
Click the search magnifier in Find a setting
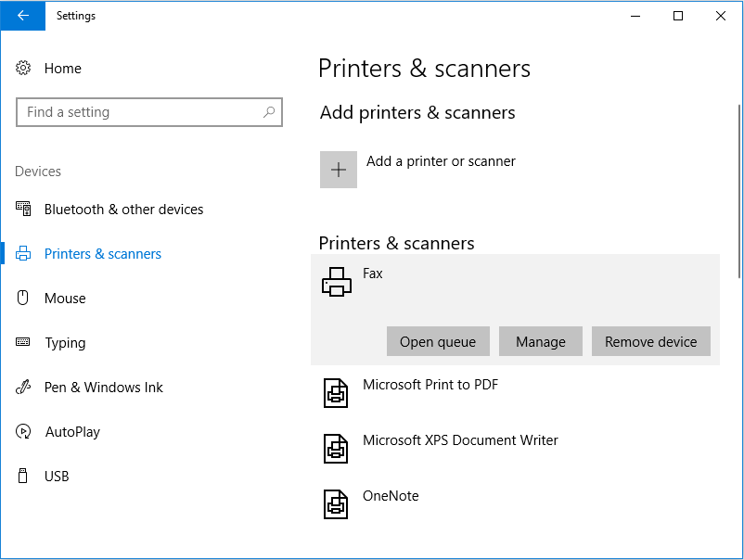[x=269, y=111]
